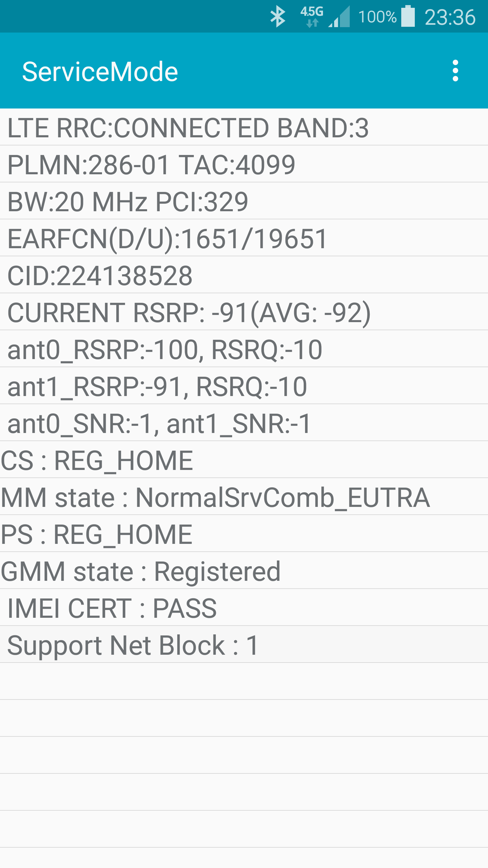Select the Support Net Block : 1 row

coord(244,645)
